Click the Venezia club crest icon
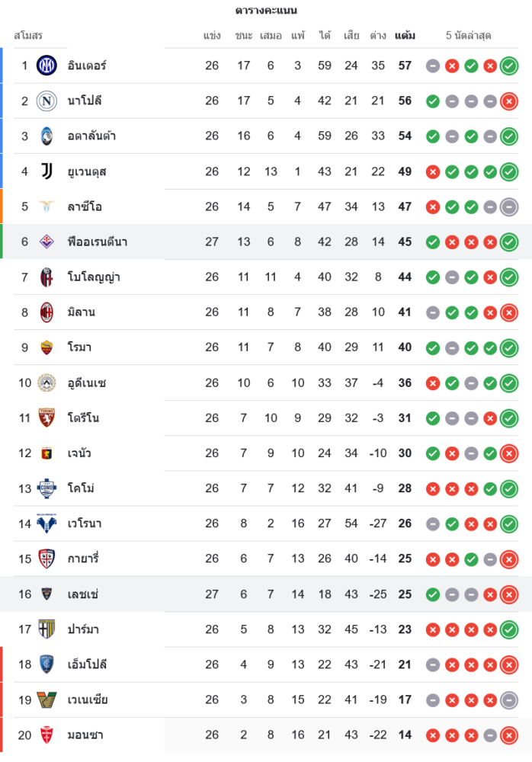532x762 pixels. click(46, 700)
